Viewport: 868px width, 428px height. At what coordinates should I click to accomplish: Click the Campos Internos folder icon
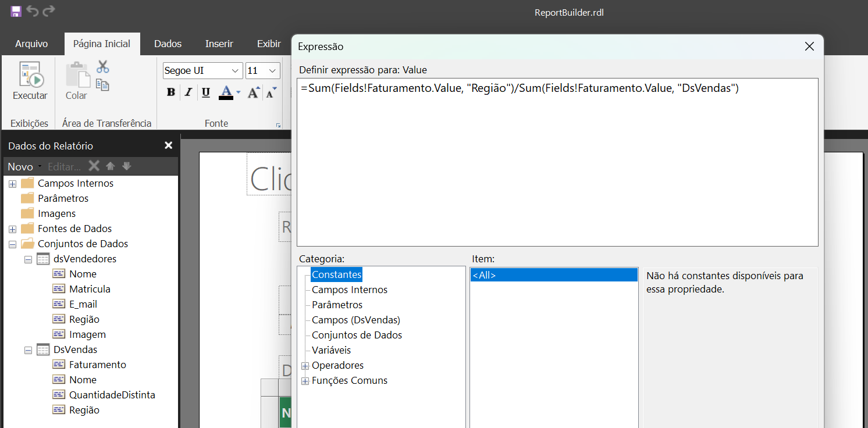coord(27,183)
